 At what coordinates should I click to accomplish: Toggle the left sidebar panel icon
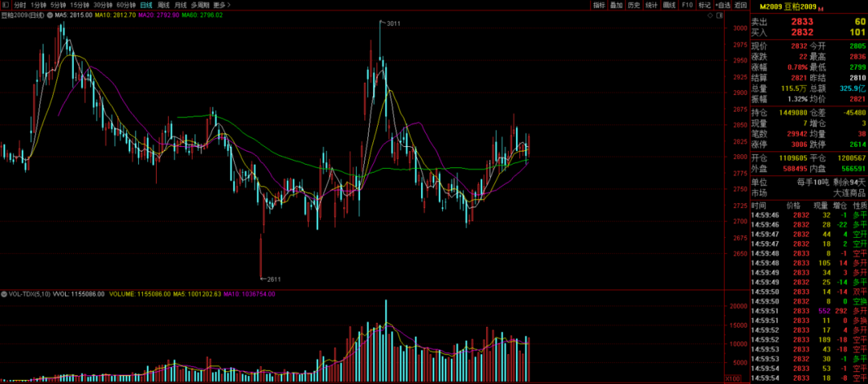[6, 5]
